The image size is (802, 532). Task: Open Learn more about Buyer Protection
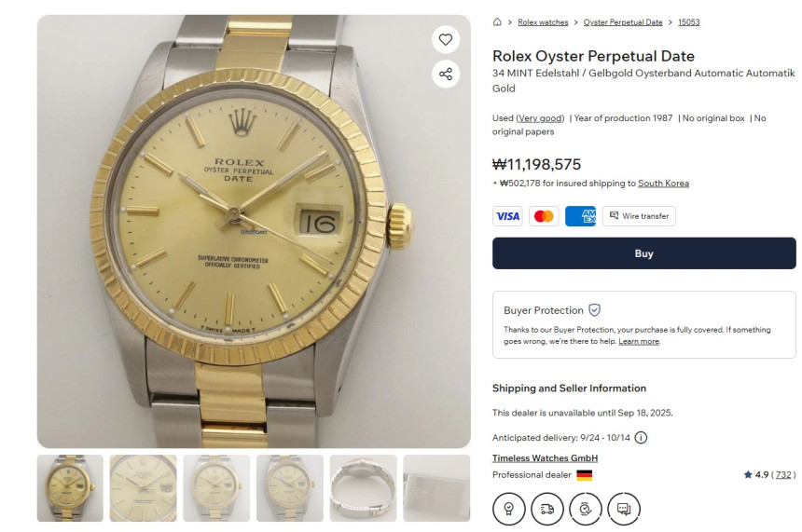tap(638, 342)
